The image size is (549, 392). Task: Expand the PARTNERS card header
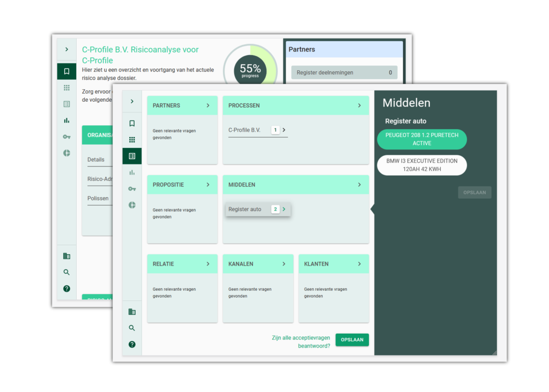click(182, 105)
